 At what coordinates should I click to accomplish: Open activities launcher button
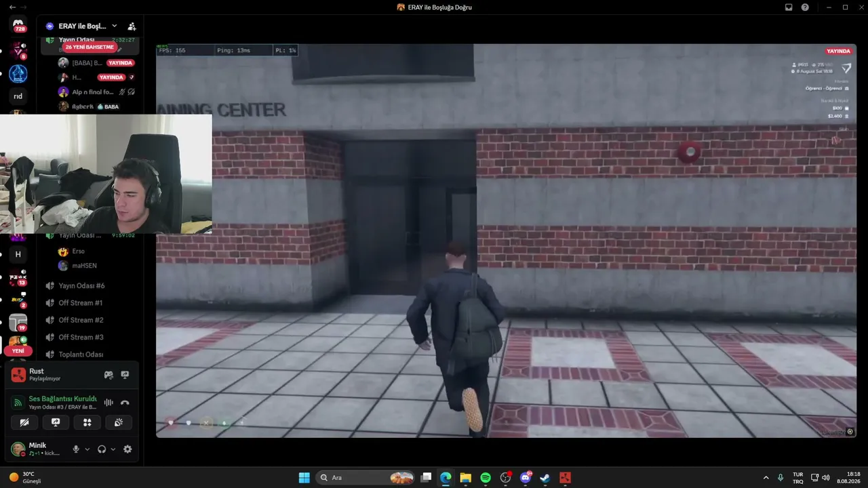87,422
